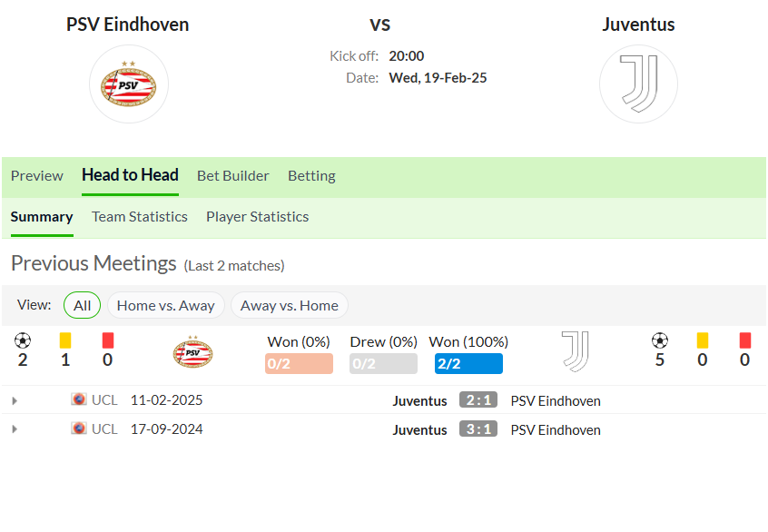The image size is (768, 532).
Task: Switch to the Bet Builder tab
Action: point(233,176)
